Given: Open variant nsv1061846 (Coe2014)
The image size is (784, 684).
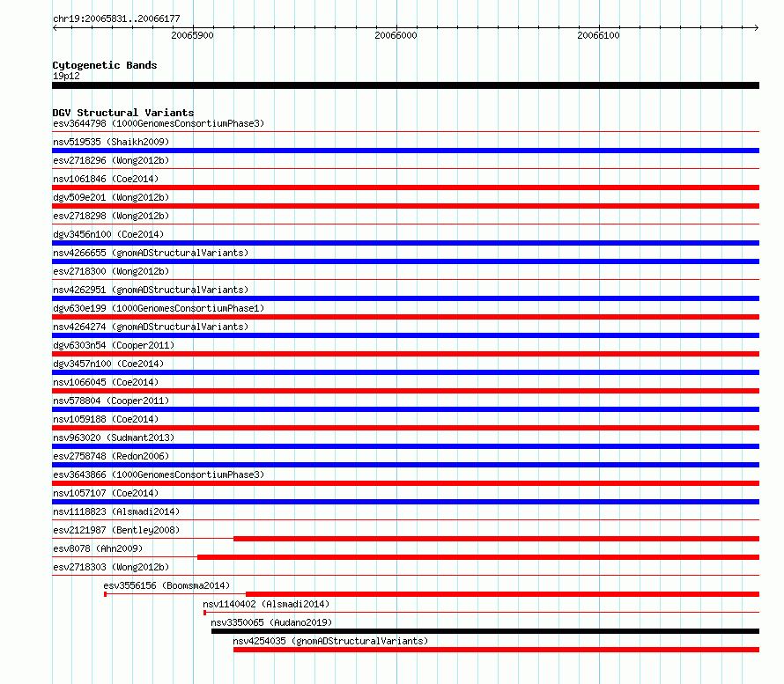Looking at the screenshot, I should point(106,179).
